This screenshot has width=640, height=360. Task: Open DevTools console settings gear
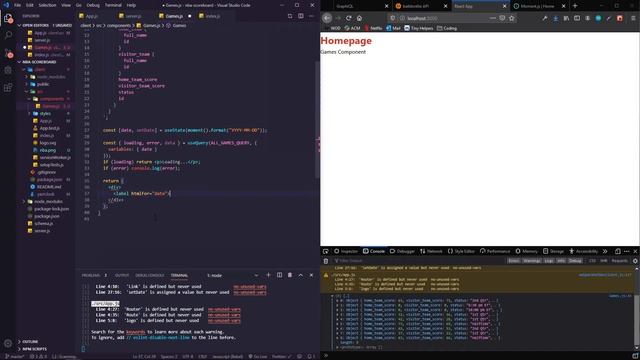coord(635,261)
